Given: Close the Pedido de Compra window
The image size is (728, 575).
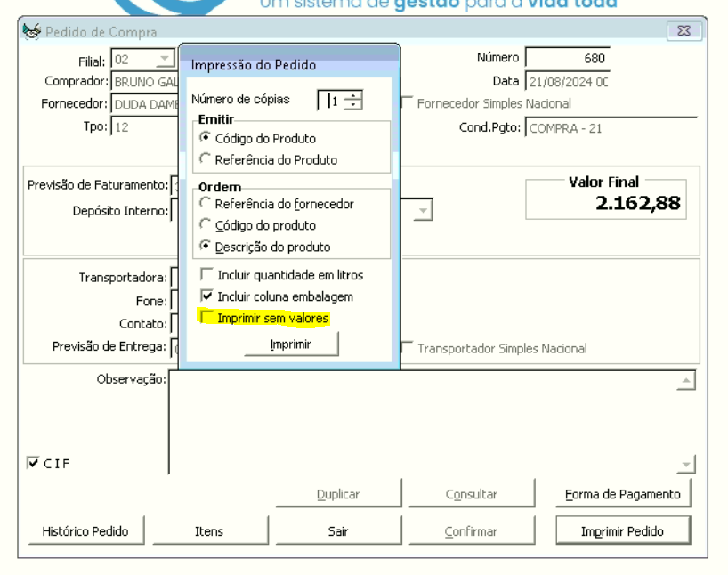Looking at the screenshot, I should point(683,31).
